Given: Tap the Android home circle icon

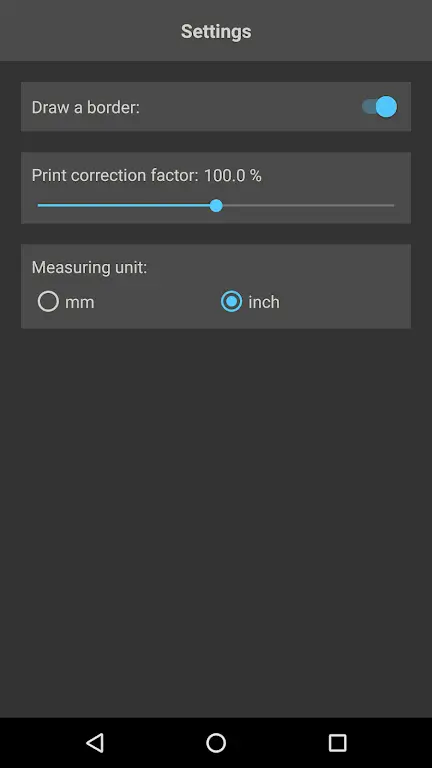Looking at the screenshot, I should 216,743.
